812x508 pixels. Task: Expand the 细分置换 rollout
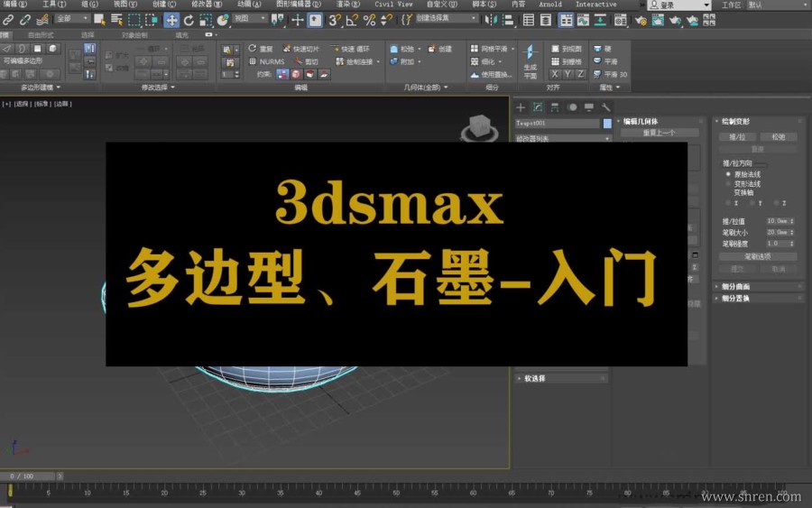pyautogui.click(x=760, y=299)
